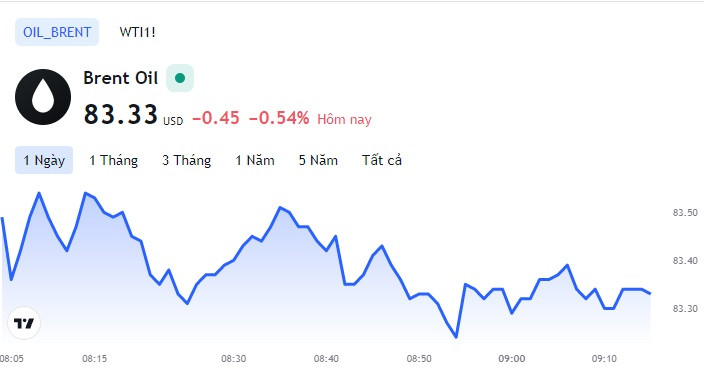
Task: Click the 83.50 price axis label
Action: click(685, 213)
